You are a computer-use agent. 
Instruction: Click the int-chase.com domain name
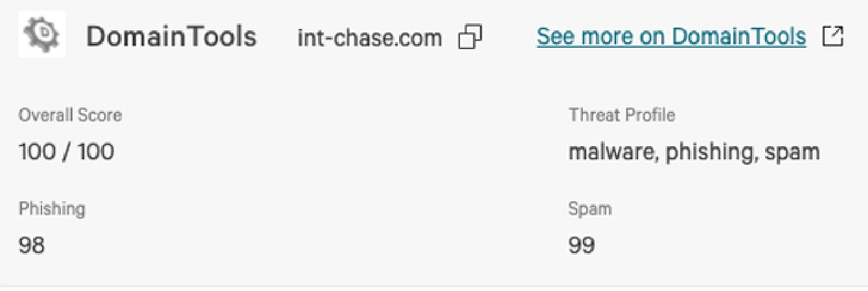pyautogui.click(x=369, y=38)
